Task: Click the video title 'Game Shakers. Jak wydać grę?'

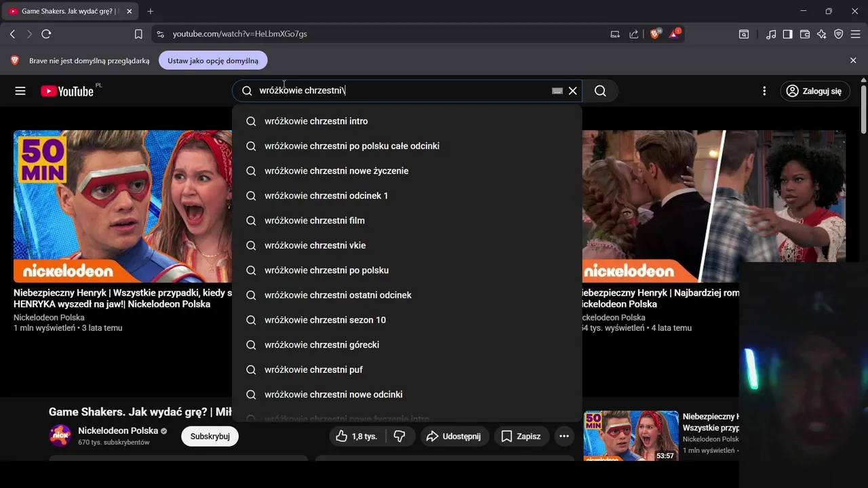Action: pyautogui.click(x=140, y=411)
